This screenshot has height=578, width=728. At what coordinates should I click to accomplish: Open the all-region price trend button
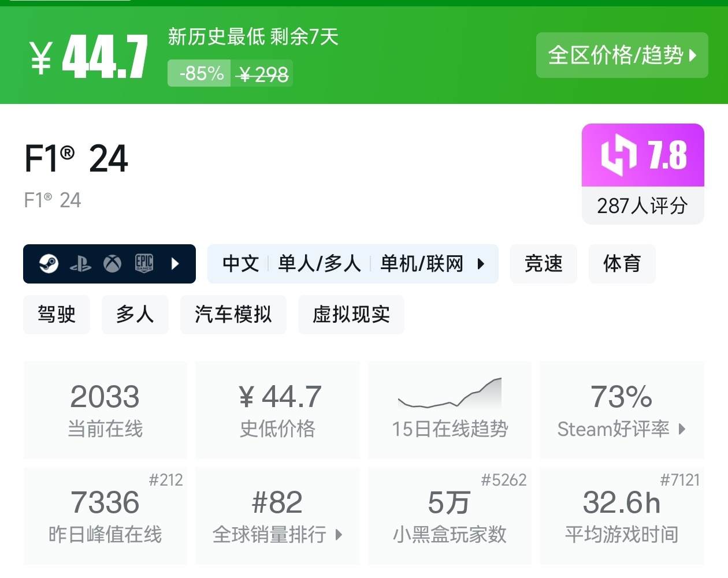622,55
